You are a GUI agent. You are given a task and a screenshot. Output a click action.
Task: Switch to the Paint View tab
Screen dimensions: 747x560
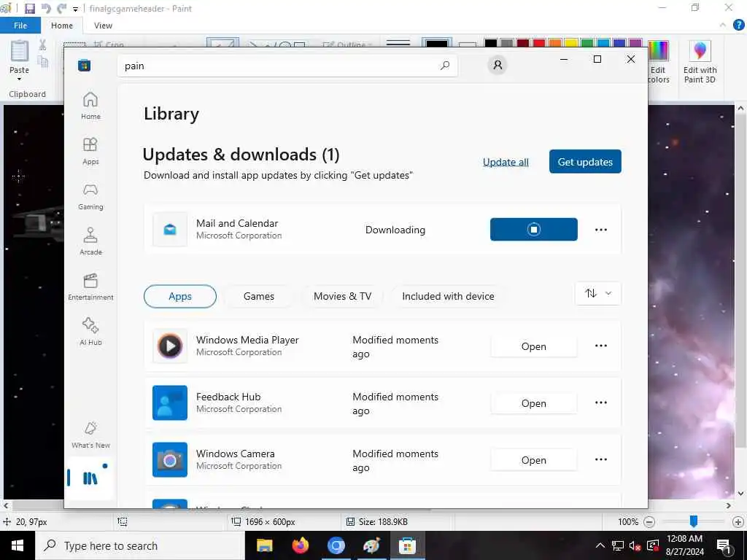pos(103,26)
